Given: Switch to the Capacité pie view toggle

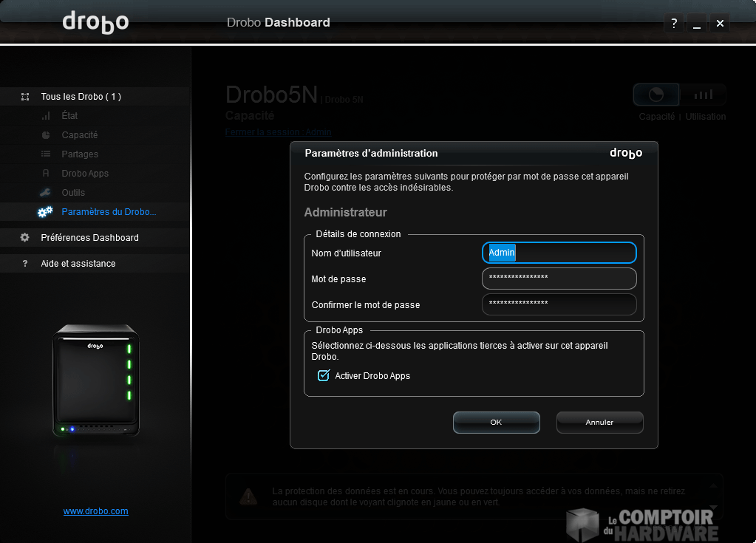Looking at the screenshot, I should 656,95.
